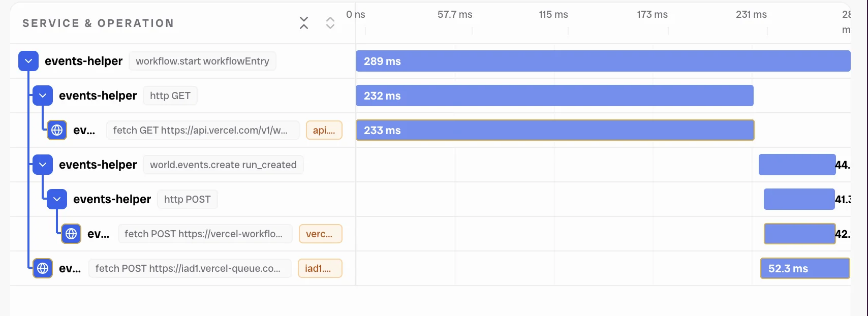Click the 231 ms timeline tick label
Screen dimensions: 868x316
[x=751, y=15]
